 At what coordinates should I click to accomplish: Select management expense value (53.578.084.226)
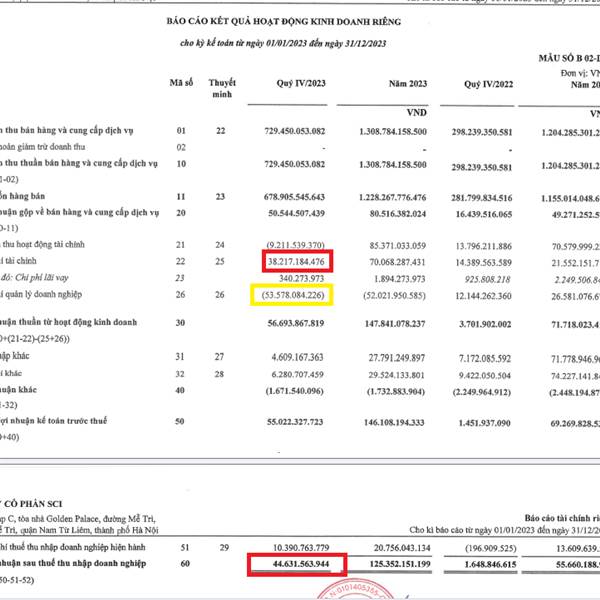[293, 295]
